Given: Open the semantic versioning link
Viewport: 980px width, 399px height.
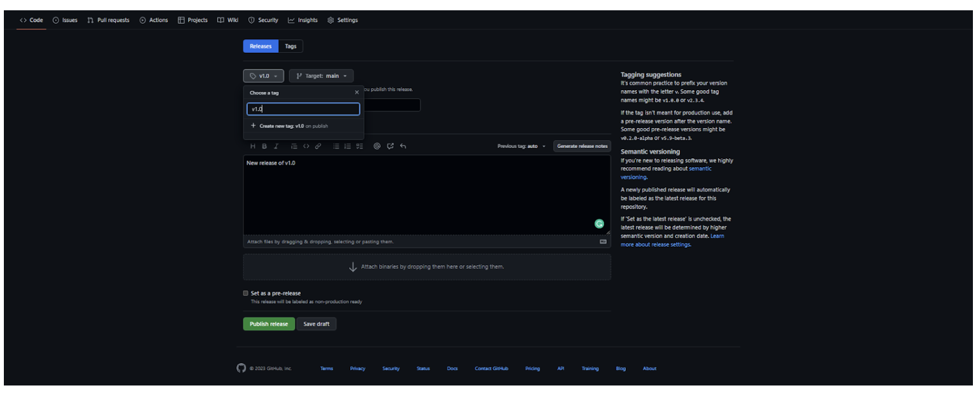Looking at the screenshot, I should click(700, 168).
